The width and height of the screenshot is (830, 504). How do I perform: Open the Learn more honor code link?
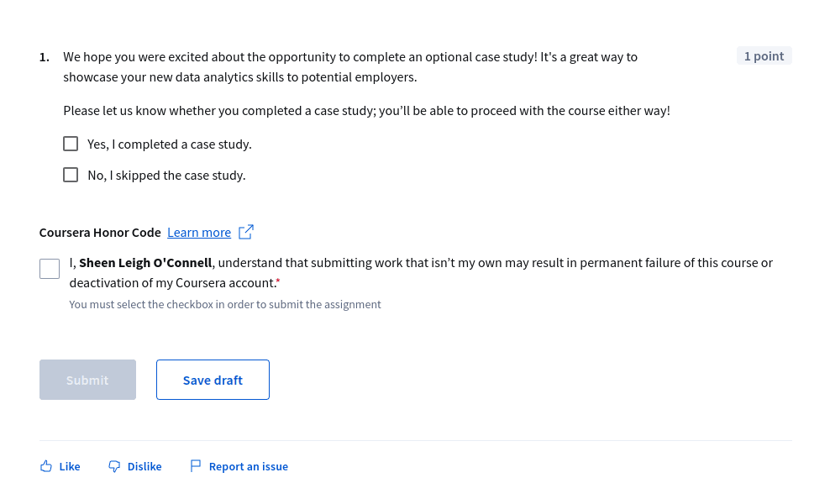(199, 233)
